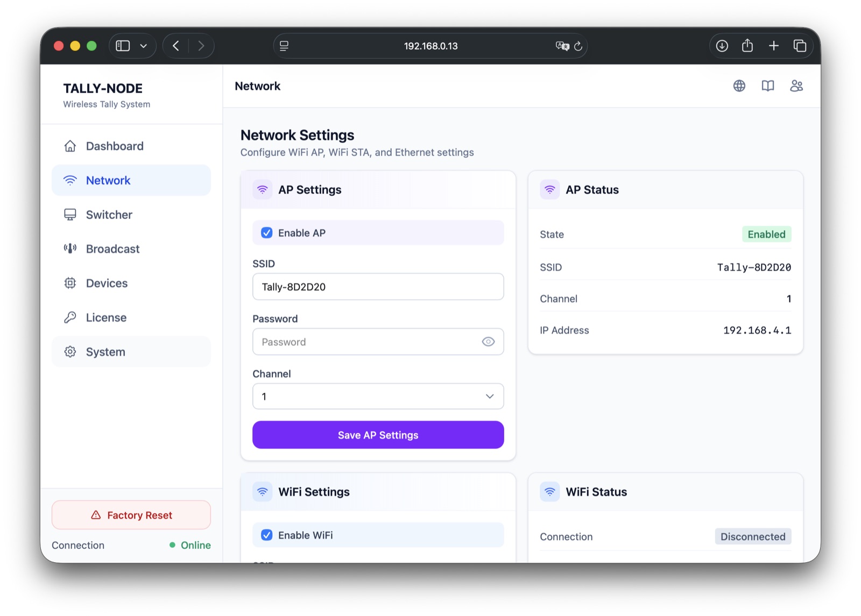This screenshot has height=616, width=861.
Task: Click AP Settings purple wifi icon
Action: coord(263,189)
